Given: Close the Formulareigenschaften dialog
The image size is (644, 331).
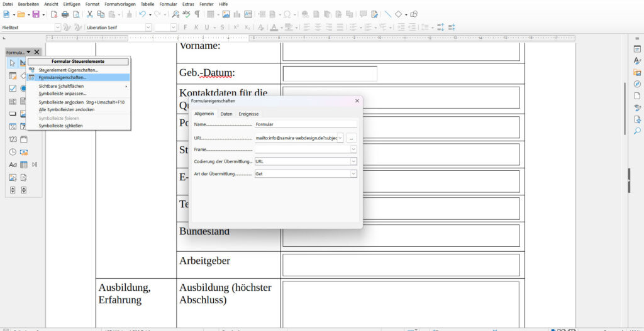Looking at the screenshot, I should 357,100.
